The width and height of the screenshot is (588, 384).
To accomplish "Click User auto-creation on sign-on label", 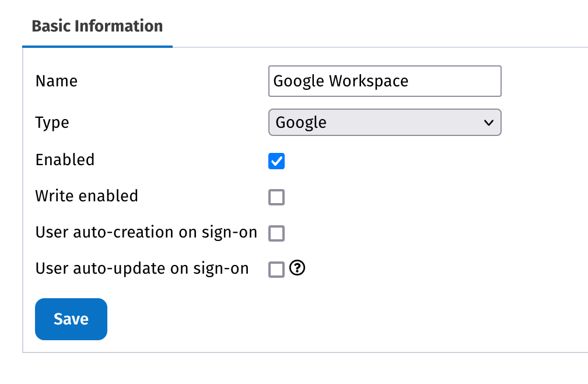I will point(146,232).
